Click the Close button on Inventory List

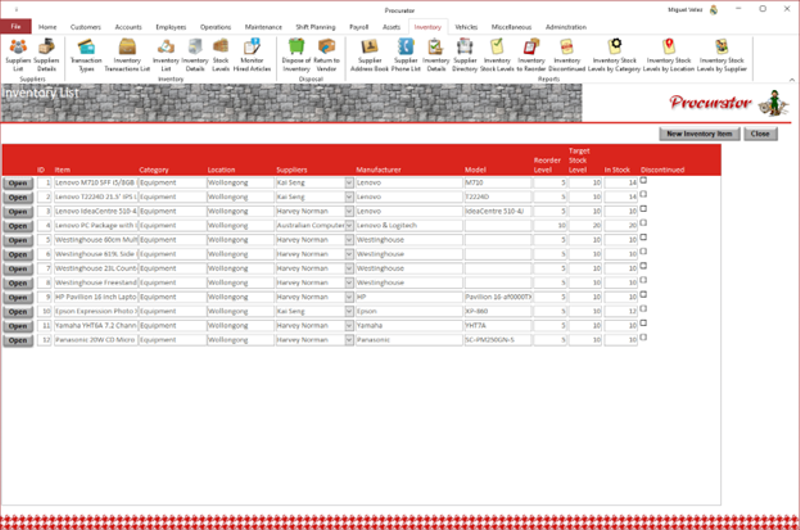(760, 134)
